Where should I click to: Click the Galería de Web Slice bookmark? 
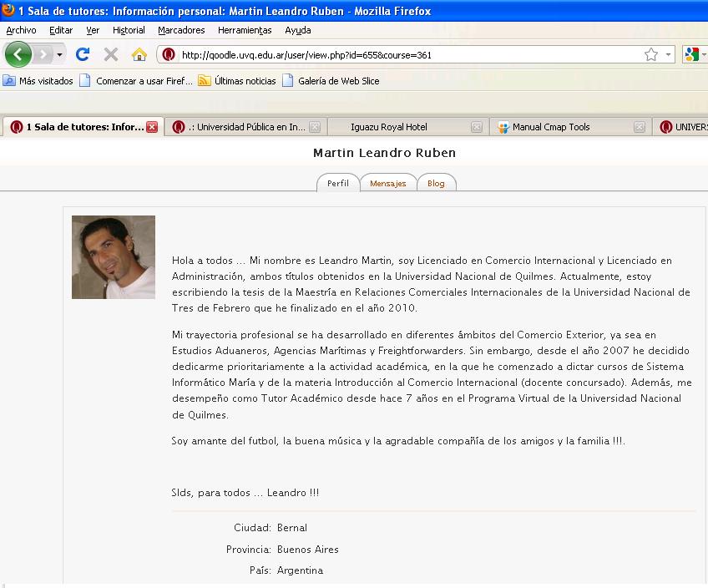331,81
